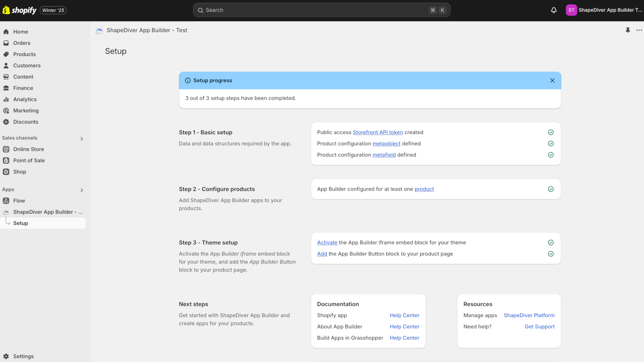The image size is (644, 362).
Task: Click the Shopify logo
Action: coord(19,10)
